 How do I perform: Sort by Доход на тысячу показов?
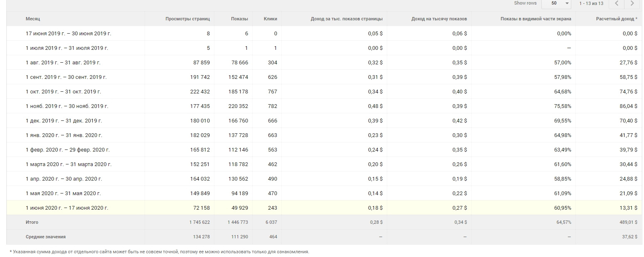click(439, 19)
